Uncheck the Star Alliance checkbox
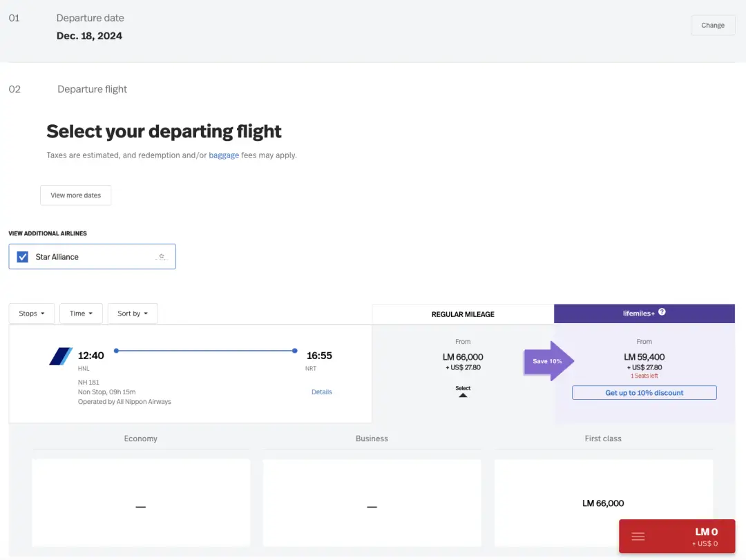 click(23, 257)
